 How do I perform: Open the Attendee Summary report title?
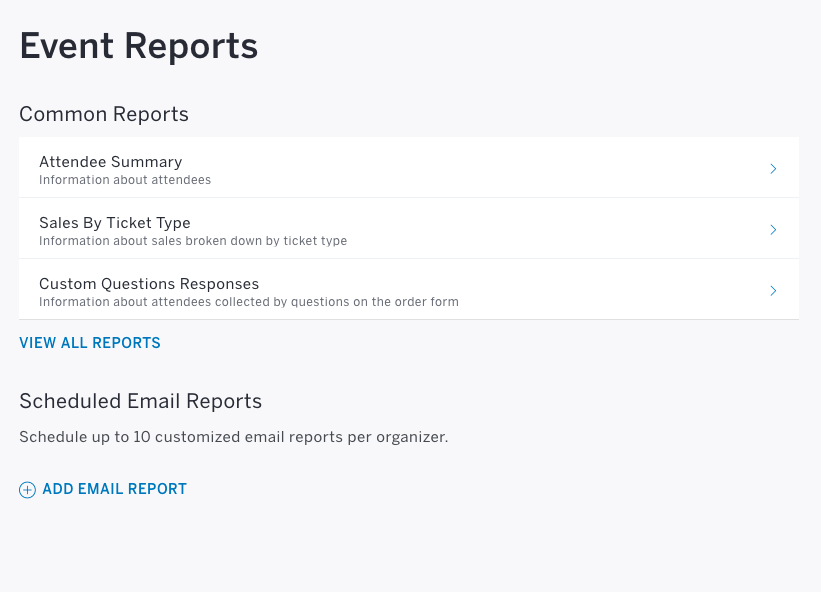[x=110, y=162]
